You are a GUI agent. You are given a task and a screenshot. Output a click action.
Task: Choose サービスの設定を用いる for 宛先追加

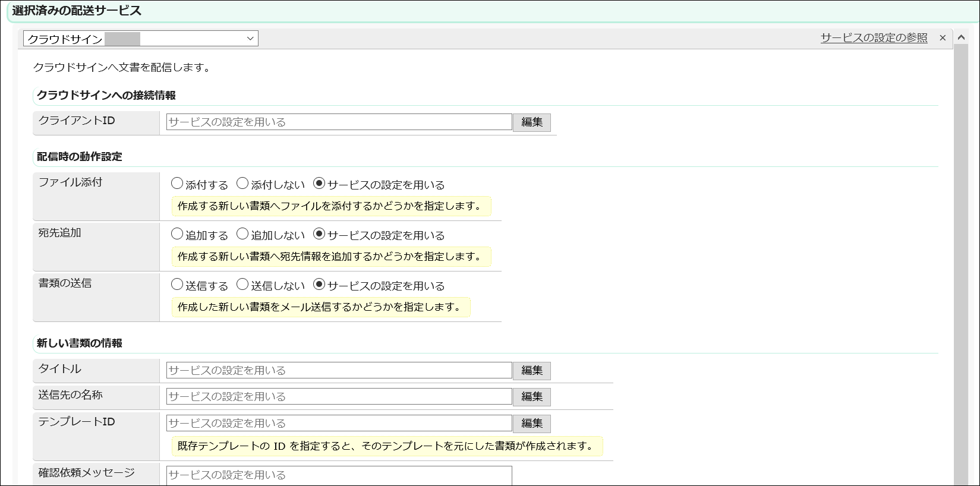coord(319,234)
